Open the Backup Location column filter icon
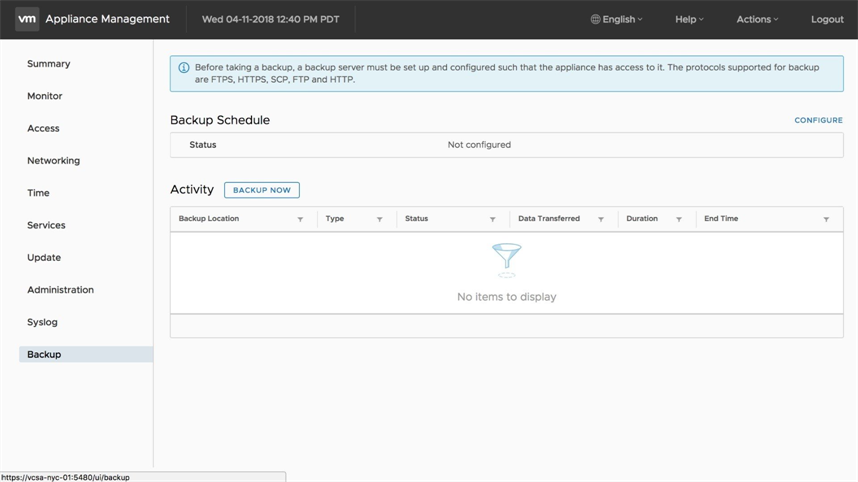 pyautogui.click(x=300, y=219)
